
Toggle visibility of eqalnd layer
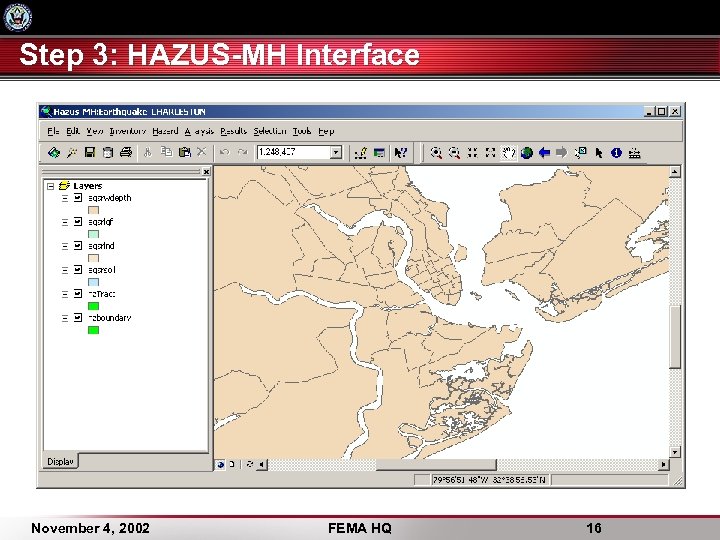click(78, 246)
